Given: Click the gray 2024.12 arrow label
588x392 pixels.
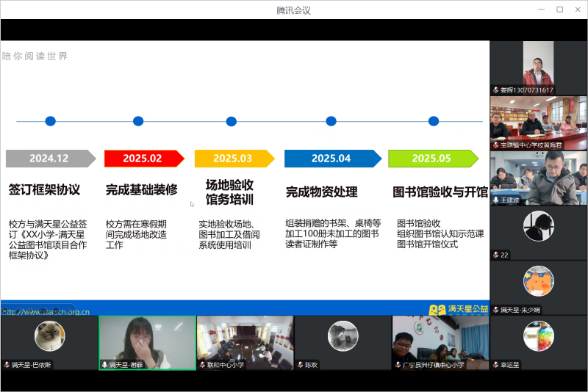Looking at the screenshot, I should coord(51,159).
